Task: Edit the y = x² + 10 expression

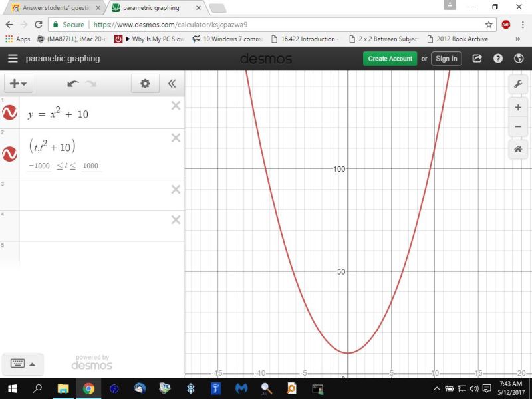Action: click(x=59, y=114)
